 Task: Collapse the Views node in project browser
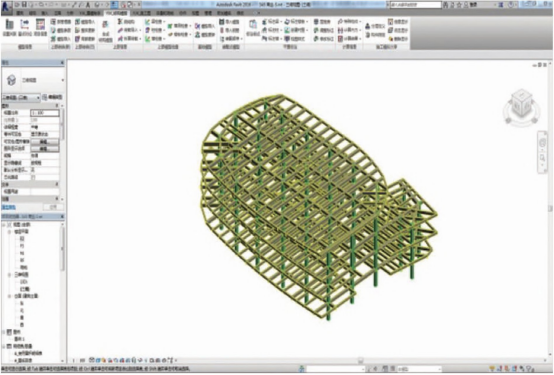(x=4, y=224)
